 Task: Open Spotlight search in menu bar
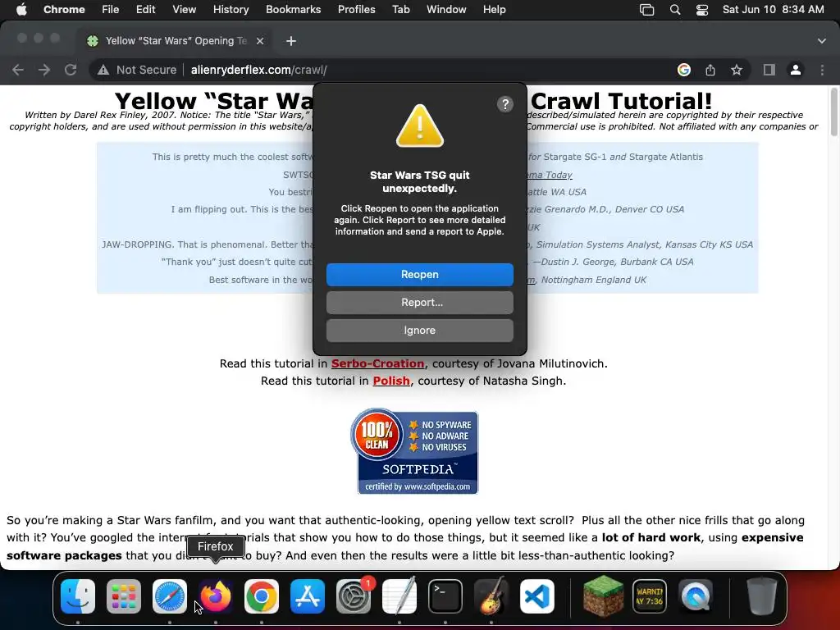pos(675,10)
